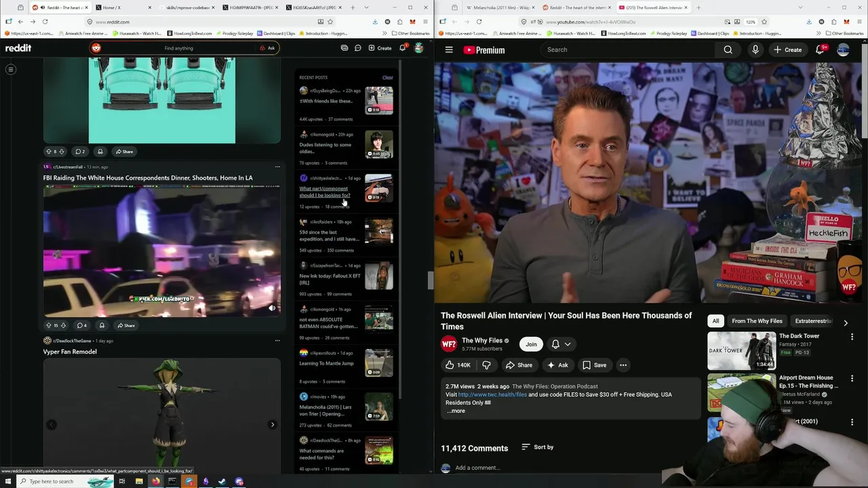Switch to skills/improve-codebase tab
This screenshot has height=488, width=868.
186,7
